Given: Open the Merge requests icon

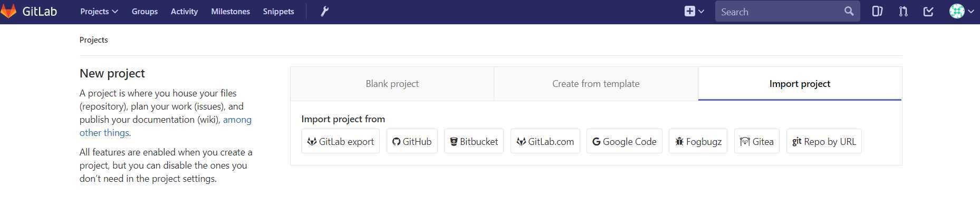Looking at the screenshot, I should tap(903, 12).
